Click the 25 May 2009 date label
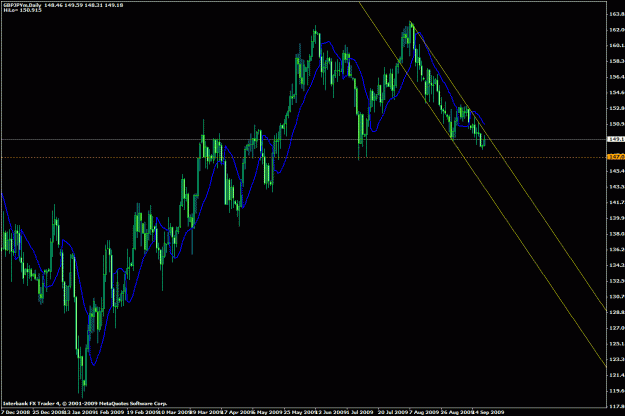 tap(299, 412)
